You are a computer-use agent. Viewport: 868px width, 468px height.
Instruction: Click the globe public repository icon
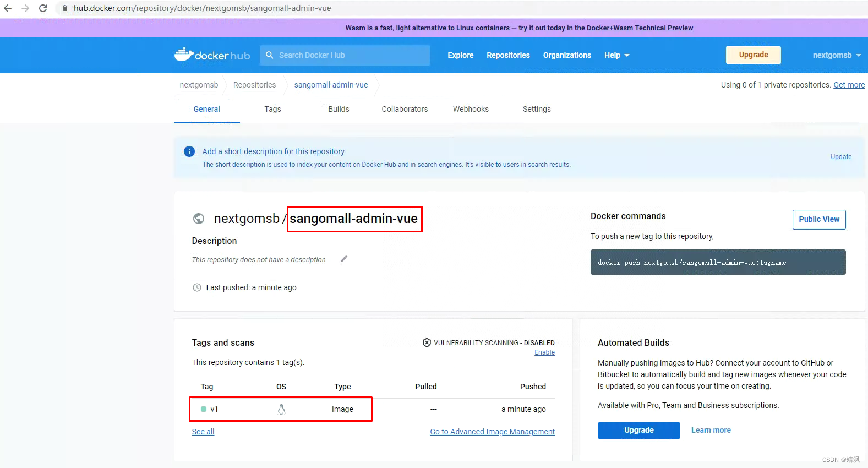199,219
